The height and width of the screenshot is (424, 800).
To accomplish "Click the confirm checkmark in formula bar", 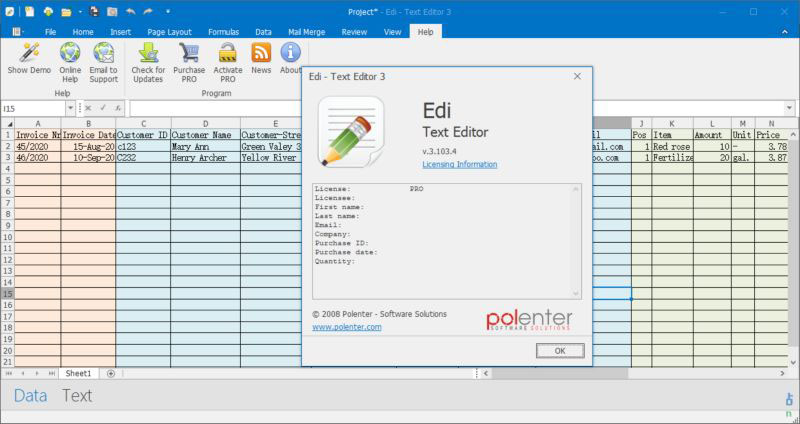I will (103, 108).
